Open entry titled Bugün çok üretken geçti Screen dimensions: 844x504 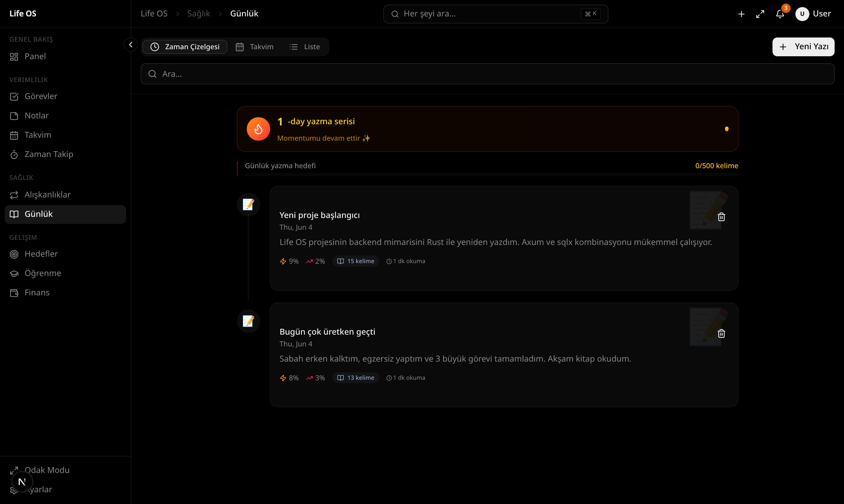(327, 332)
